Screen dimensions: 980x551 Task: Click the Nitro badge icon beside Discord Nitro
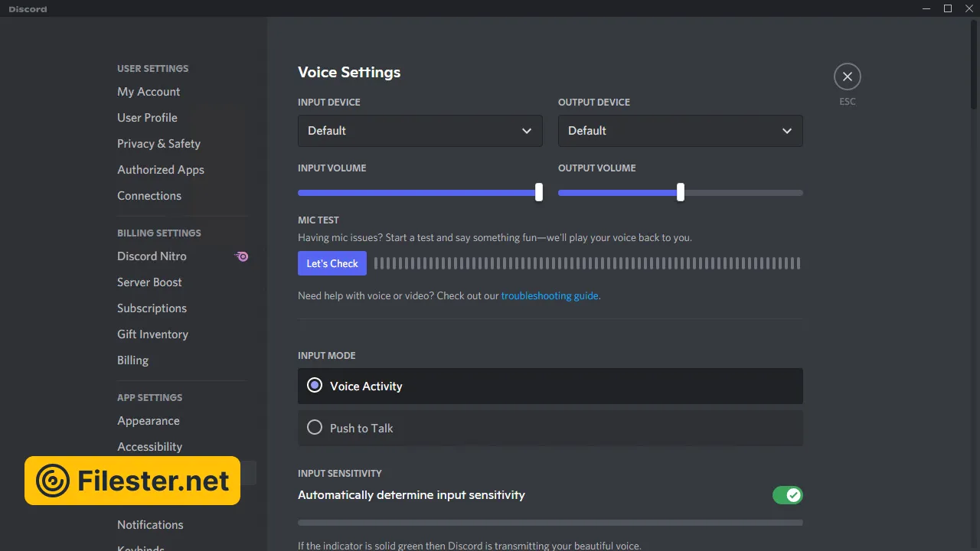(242, 256)
